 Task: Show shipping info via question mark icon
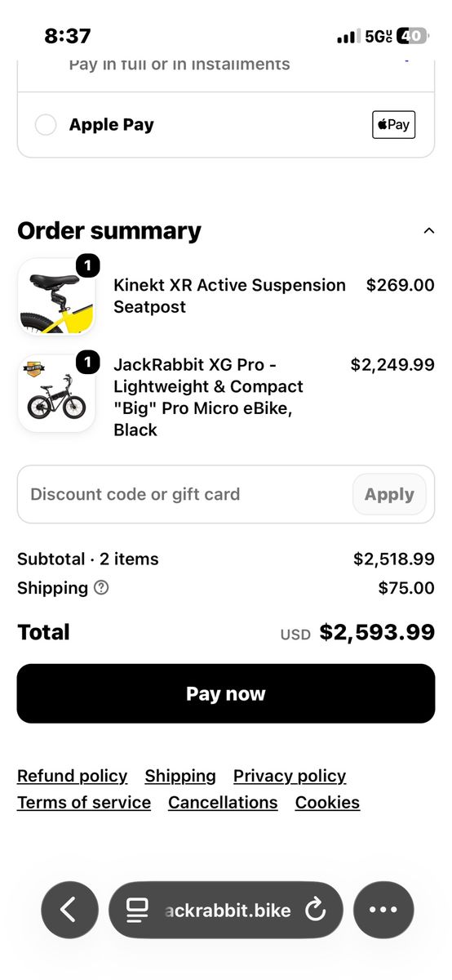click(x=101, y=587)
